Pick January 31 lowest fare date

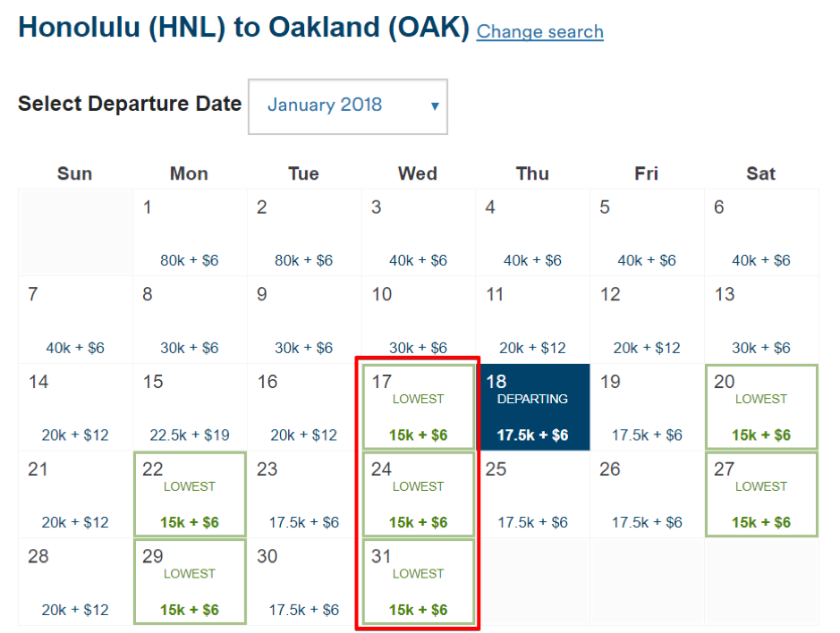click(418, 582)
